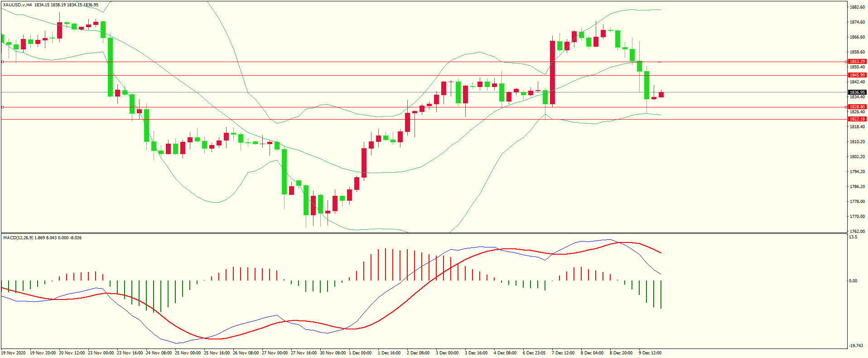Click the 0.00 MACD scale label
This screenshot has height=358, width=868.
click(x=853, y=281)
